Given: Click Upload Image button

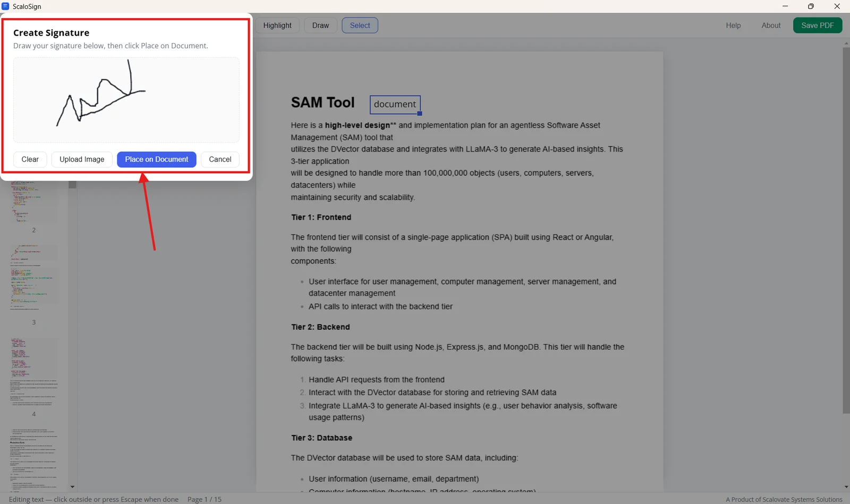Looking at the screenshot, I should click(82, 159).
